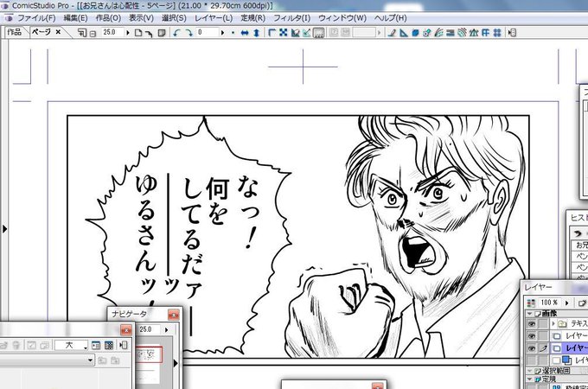This screenshot has height=389, width=588.
Task: Open the ruler palette with the triangle icon
Action: 404,33
